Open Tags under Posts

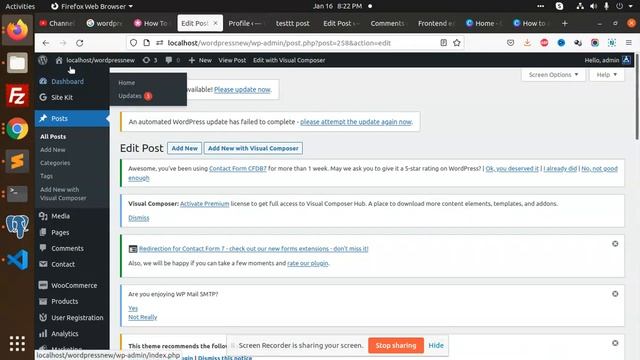[46, 176]
